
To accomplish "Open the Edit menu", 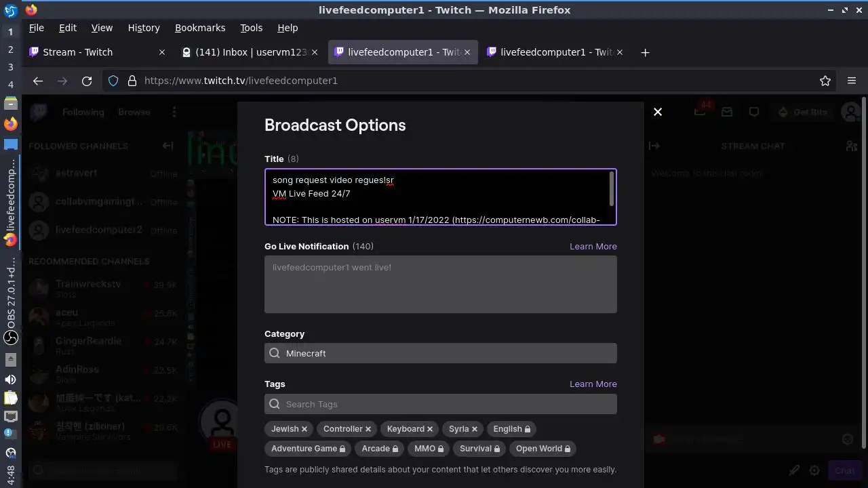I will pyautogui.click(x=68, y=28).
